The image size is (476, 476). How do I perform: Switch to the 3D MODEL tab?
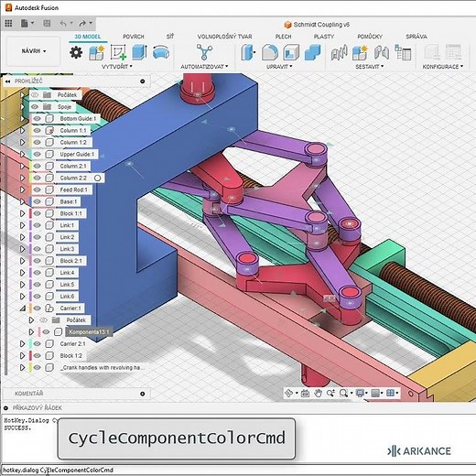[88, 37]
